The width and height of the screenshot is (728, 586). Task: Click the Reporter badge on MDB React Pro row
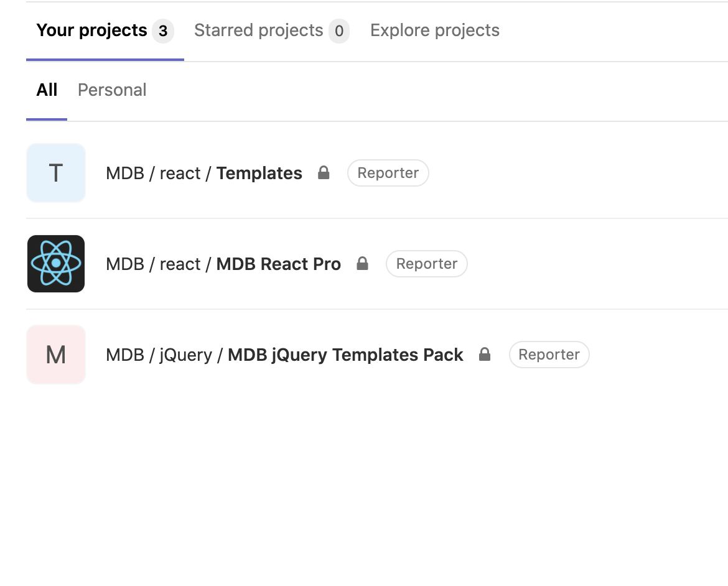coord(427,264)
